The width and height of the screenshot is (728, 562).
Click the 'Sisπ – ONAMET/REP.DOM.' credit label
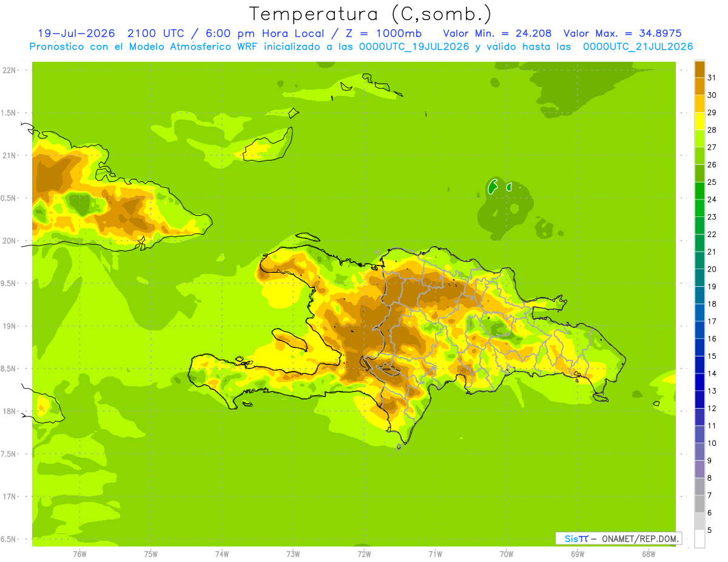pos(619,538)
